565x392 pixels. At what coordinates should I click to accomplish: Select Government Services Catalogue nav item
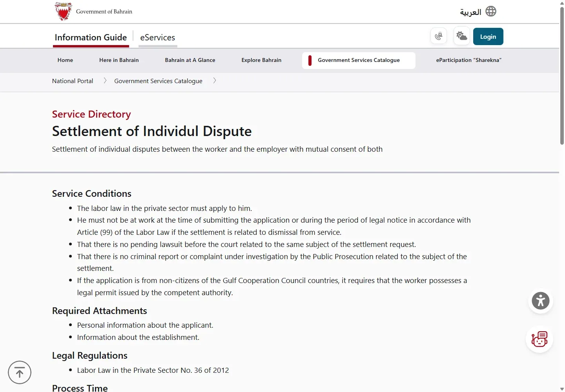click(x=359, y=60)
